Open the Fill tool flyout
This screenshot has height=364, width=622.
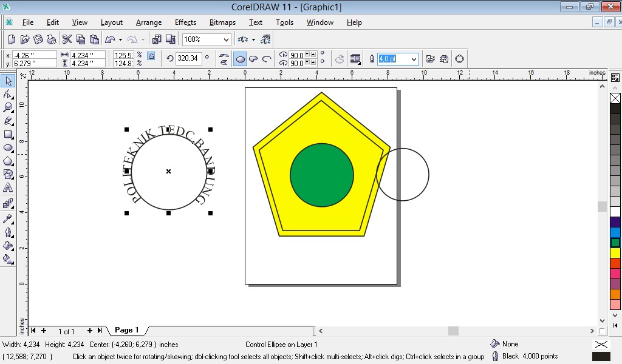point(8,245)
